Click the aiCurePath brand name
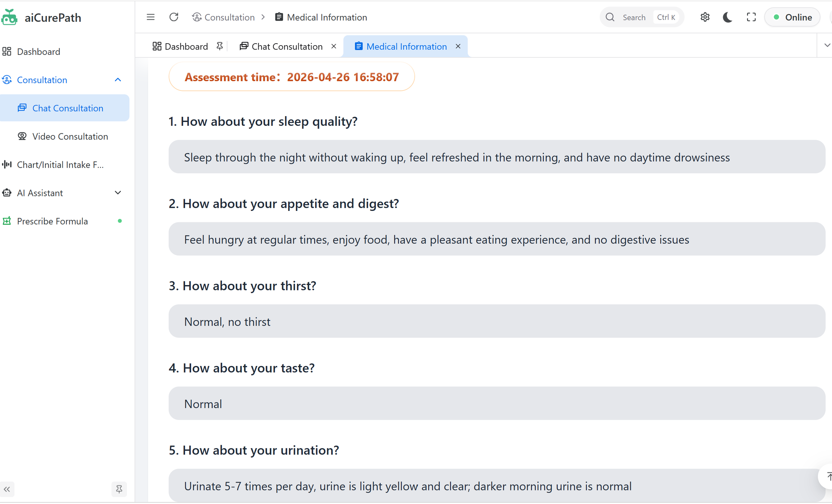 point(53,18)
